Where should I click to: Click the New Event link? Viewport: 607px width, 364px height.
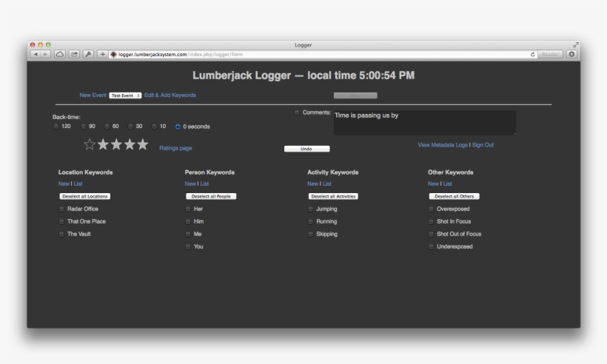(x=93, y=95)
